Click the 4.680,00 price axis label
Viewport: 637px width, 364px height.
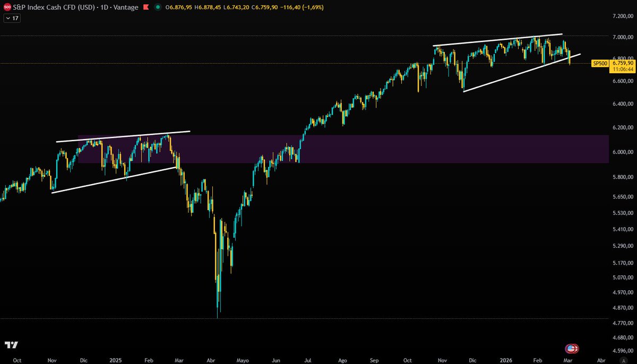(x=623, y=337)
